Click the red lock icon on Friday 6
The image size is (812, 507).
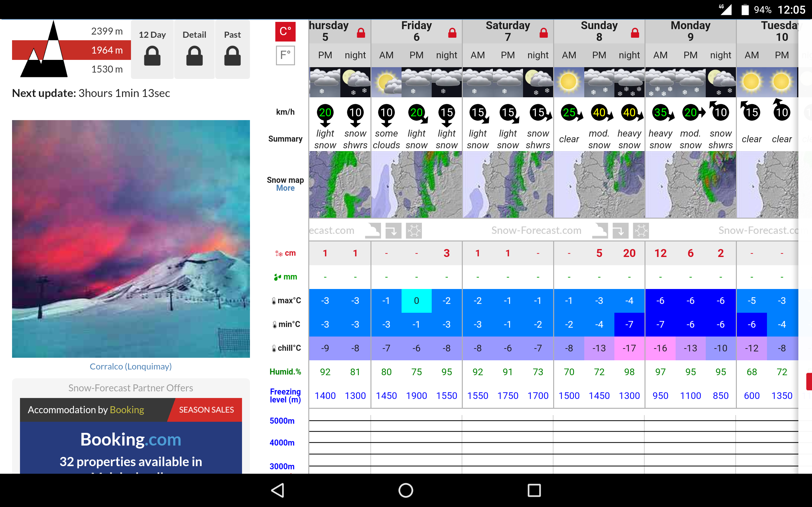452,33
